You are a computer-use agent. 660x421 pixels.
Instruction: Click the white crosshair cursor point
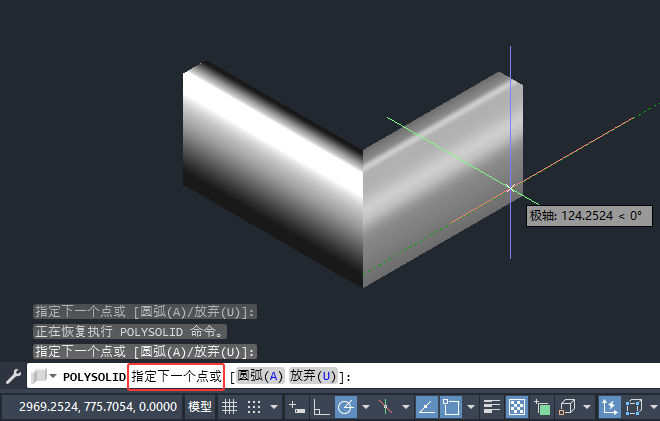pyautogui.click(x=511, y=188)
